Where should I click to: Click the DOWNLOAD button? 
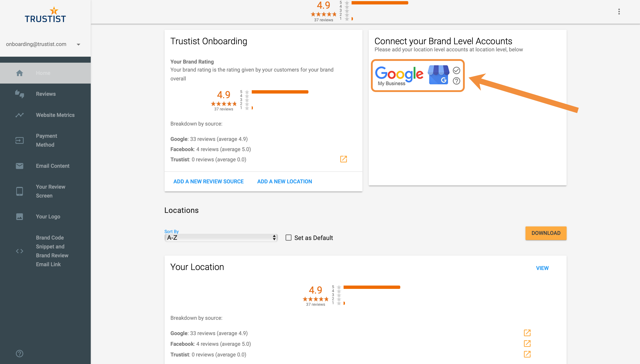click(x=546, y=233)
